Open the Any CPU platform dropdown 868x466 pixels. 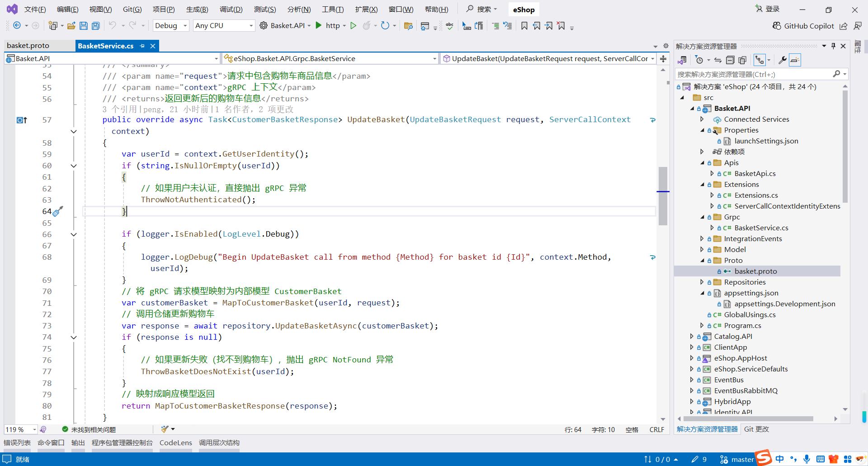tap(223, 25)
